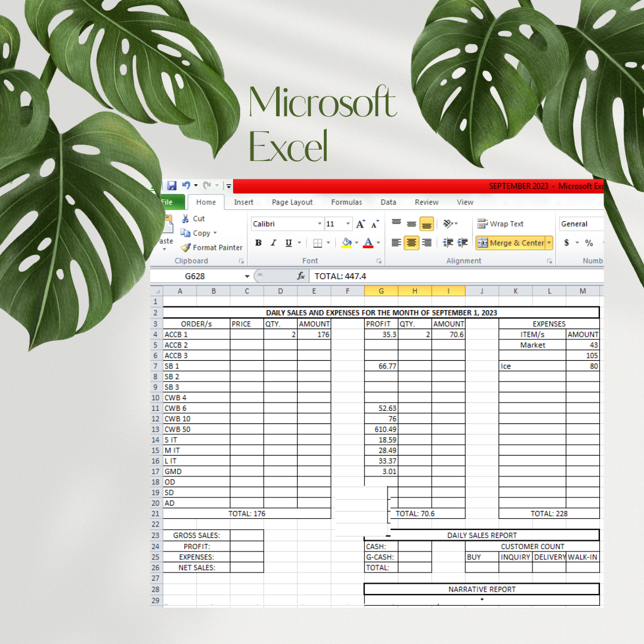
Task: Click the Cut button
Action: 193,218
